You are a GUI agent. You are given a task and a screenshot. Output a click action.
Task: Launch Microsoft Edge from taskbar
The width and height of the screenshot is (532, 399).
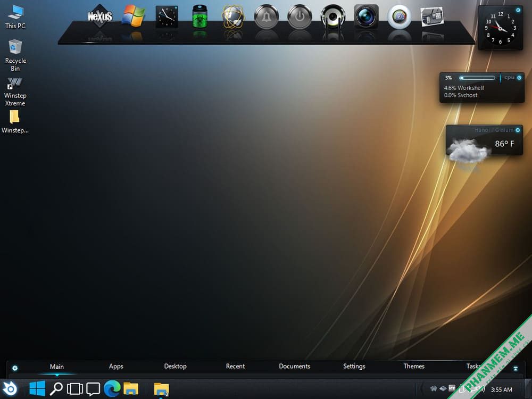tap(112, 388)
